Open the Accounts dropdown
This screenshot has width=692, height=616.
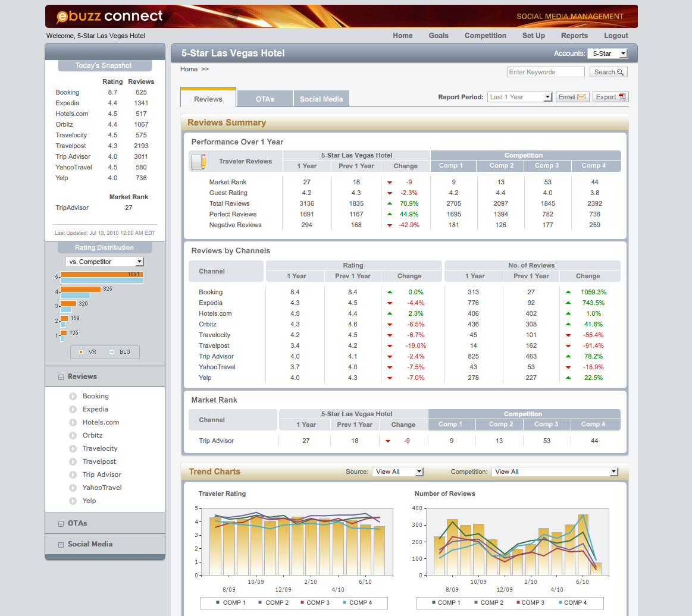608,54
